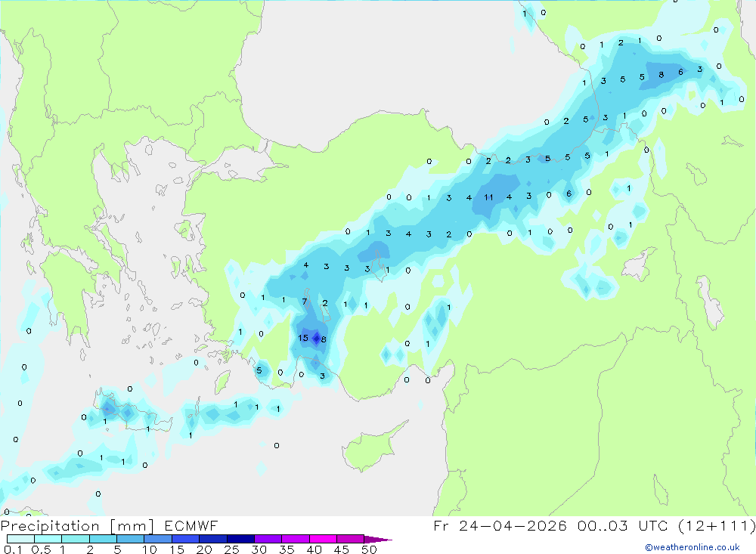The height and width of the screenshot is (554, 756).
Task: Click the 20–25 mm legend color box
Action: [x=213, y=539]
